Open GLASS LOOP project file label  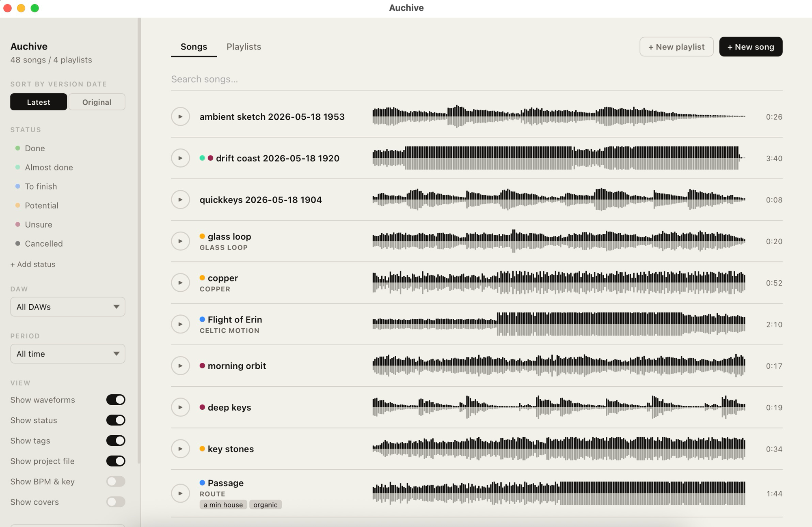pos(223,247)
